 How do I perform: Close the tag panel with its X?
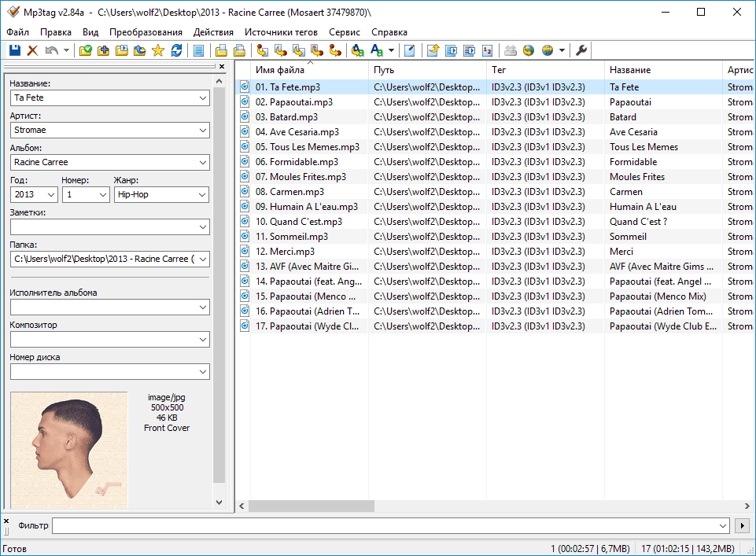tap(222, 67)
